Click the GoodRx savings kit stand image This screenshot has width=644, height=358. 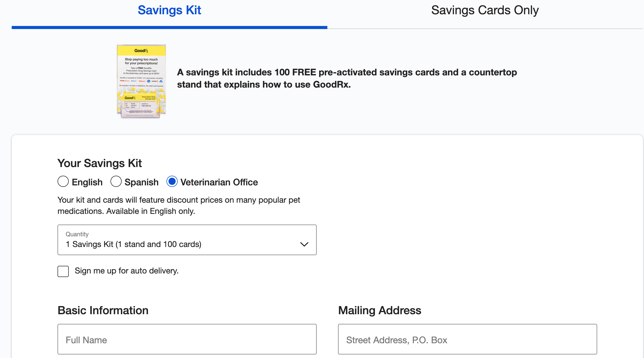pyautogui.click(x=142, y=81)
